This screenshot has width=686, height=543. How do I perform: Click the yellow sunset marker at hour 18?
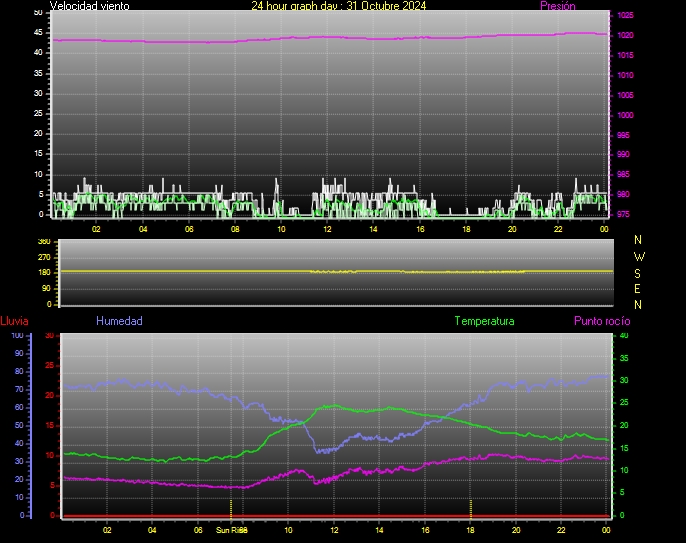[x=471, y=509]
